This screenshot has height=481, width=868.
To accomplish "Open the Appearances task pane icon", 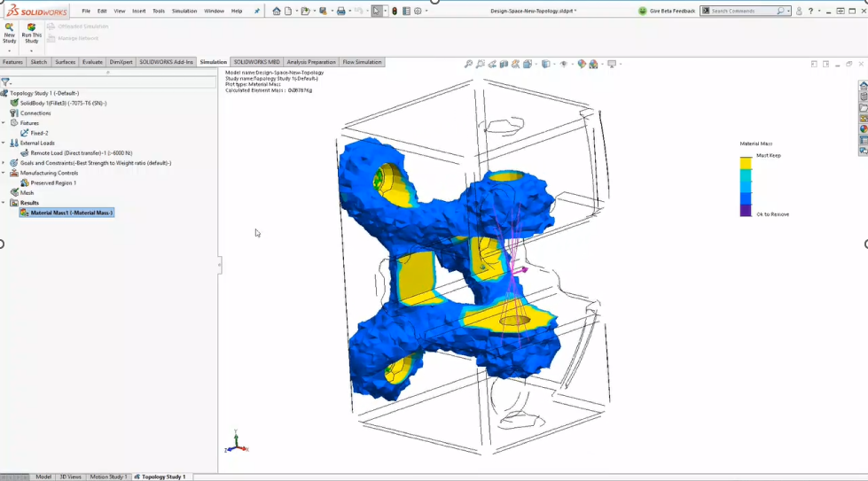I will click(x=863, y=128).
